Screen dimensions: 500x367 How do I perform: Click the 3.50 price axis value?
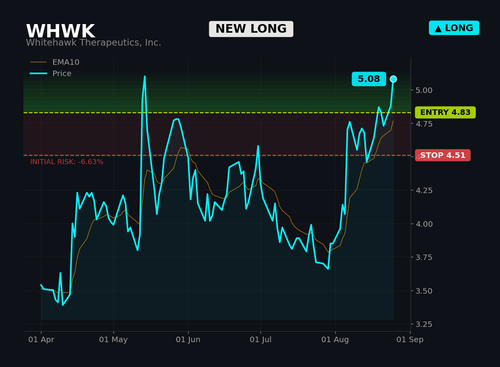424,291
